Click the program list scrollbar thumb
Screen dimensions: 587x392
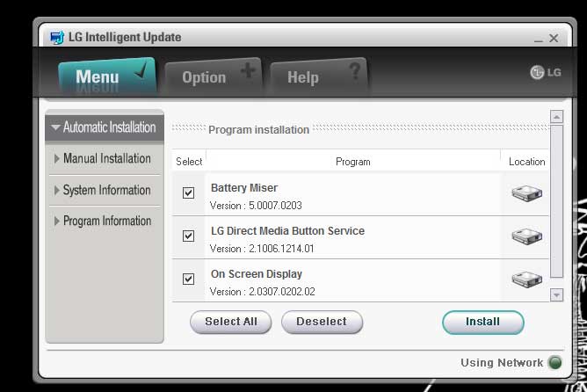click(556, 202)
